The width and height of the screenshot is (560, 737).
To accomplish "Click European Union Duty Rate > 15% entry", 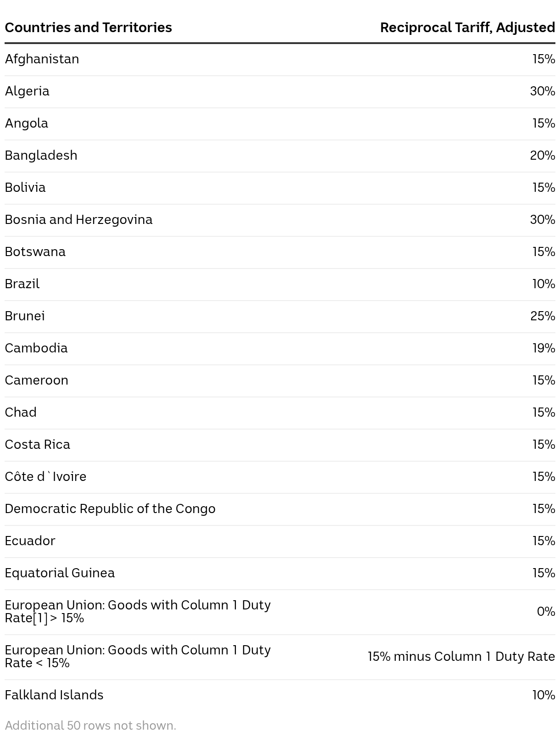I will pyautogui.click(x=138, y=612).
